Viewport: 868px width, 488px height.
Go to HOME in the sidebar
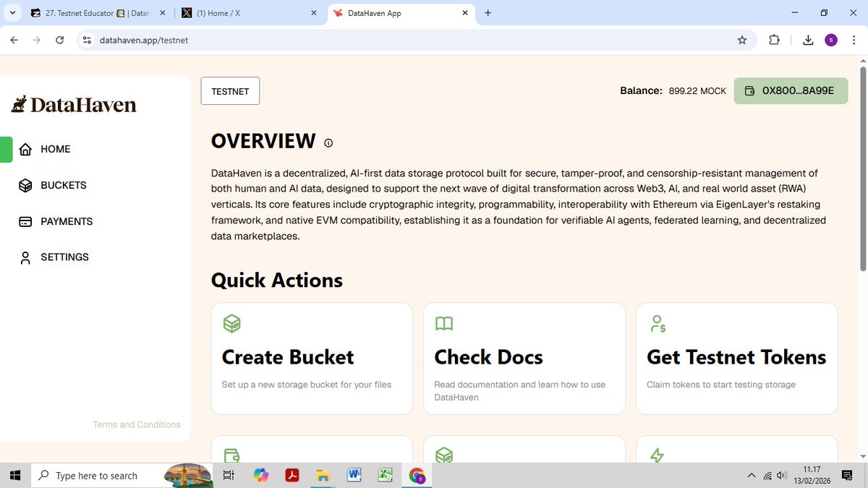click(56, 150)
